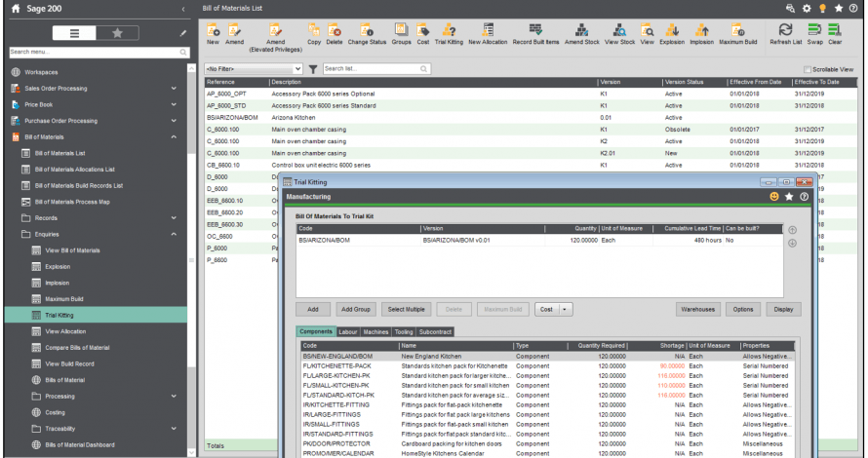This screenshot has width=868, height=458.
Task: Switch the sidebar to the menu list view
Action: 74,33
